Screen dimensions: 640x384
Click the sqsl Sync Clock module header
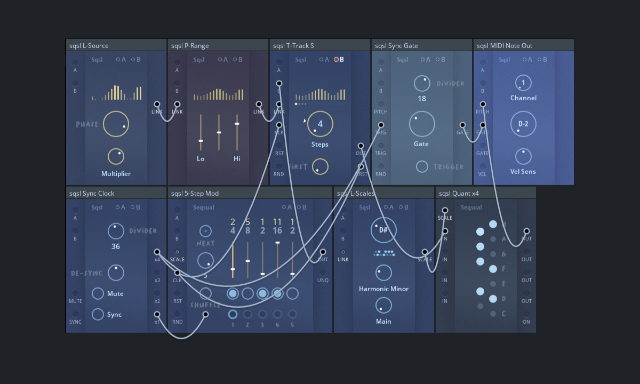tap(116, 193)
